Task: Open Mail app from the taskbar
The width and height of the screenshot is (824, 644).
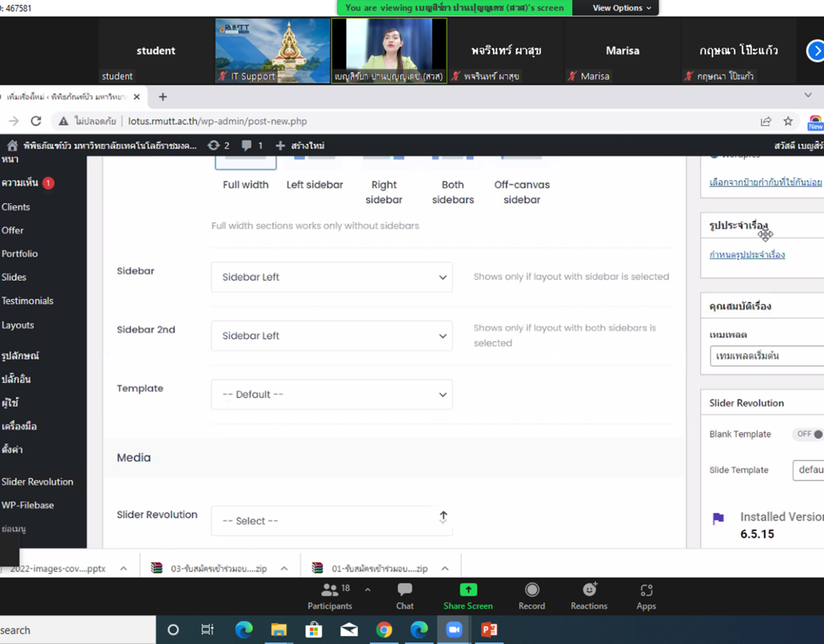Action: pos(349,630)
